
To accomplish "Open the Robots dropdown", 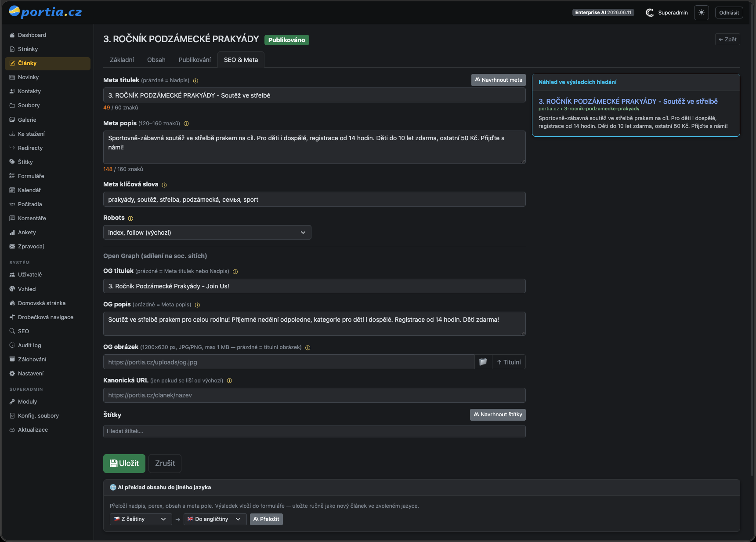I will click(207, 233).
